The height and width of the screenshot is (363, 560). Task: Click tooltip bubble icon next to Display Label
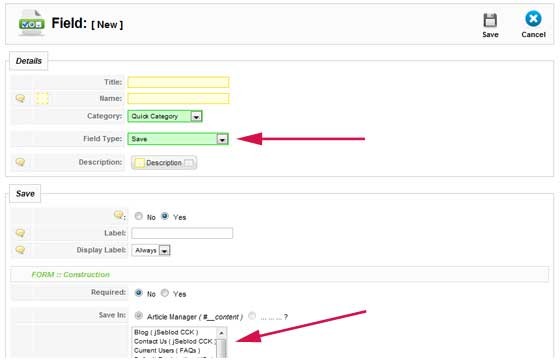tap(20, 250)
